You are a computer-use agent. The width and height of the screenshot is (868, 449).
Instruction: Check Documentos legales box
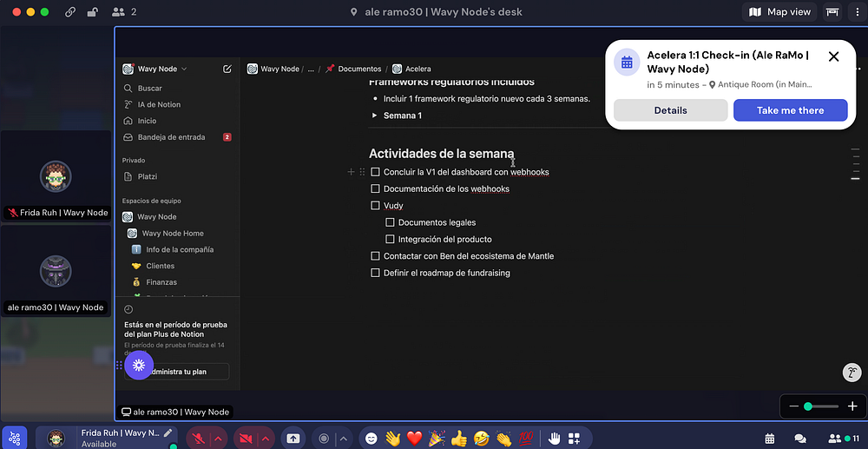tap(390, 222)
